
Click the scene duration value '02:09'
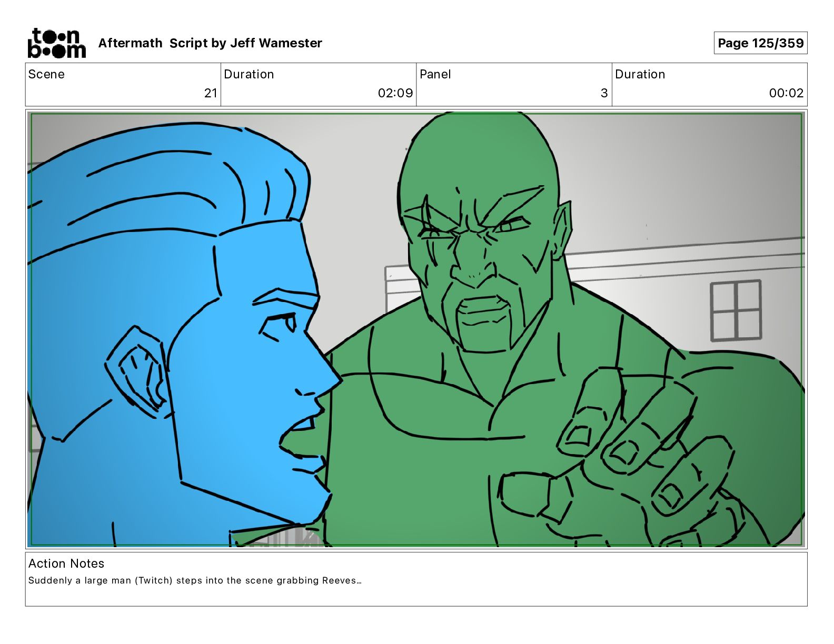tap(395, 93)
